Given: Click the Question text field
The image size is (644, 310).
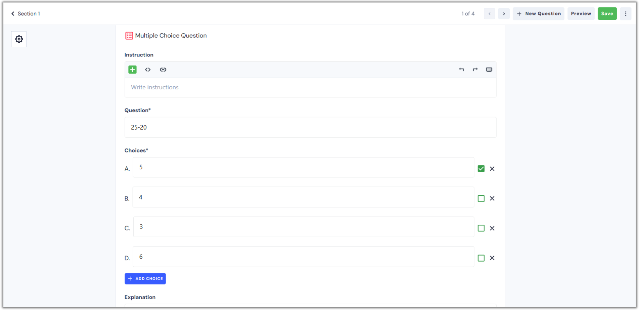Looking at the screenshot, I should coord(310,127).
